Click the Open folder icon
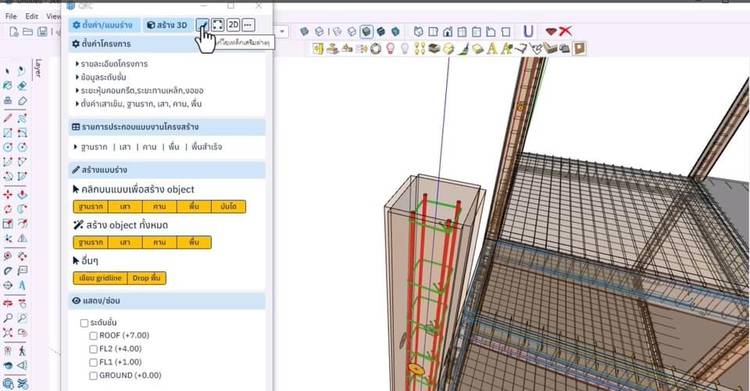Image resolution: width=750 pixels, height=391 pixels. point(28,32)
